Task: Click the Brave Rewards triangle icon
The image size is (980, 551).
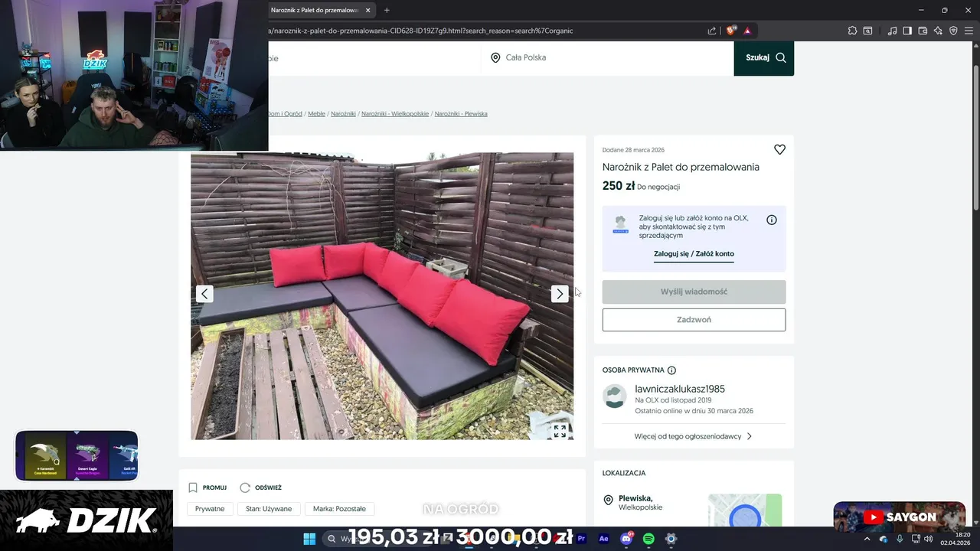Action: (747, 31)
